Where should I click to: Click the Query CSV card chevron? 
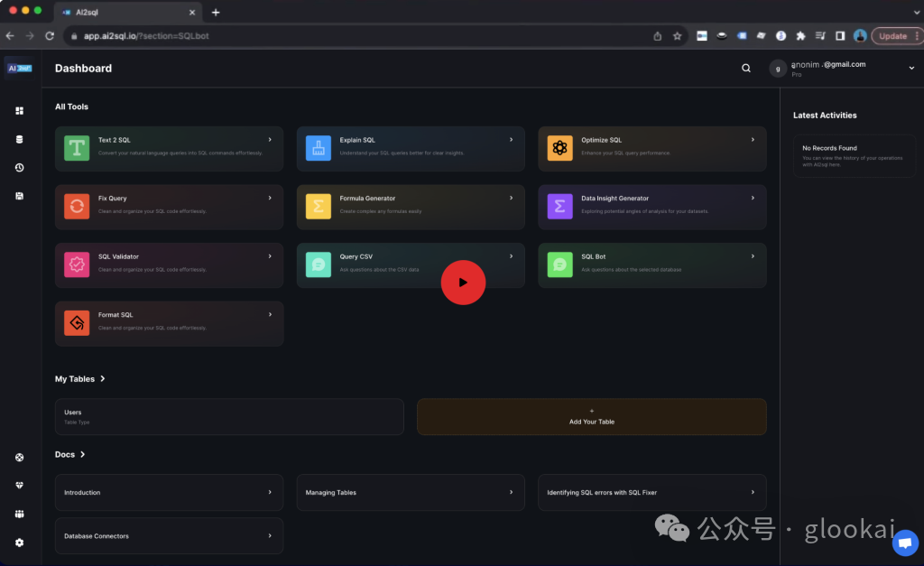pos(511,256)
